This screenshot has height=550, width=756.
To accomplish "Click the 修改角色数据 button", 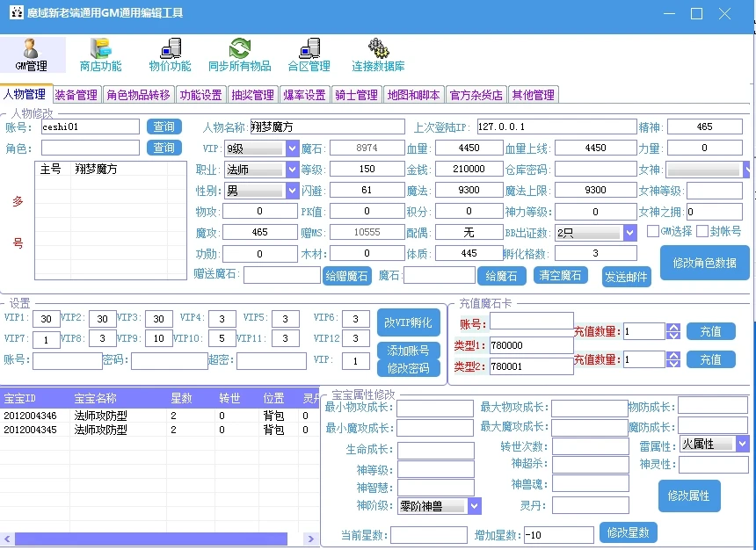I will tap(704, 263).
